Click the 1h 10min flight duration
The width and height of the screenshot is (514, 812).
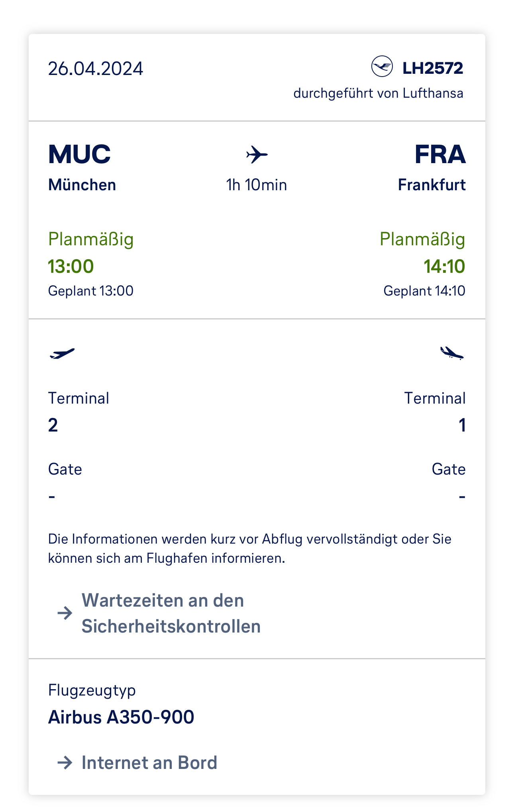(x=257, y=185)
